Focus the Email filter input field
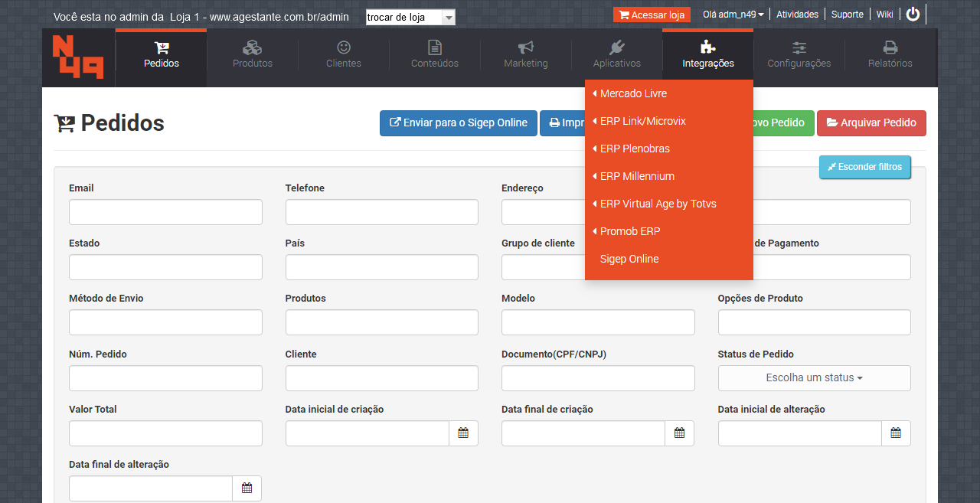980x503 pixels. 165,212
